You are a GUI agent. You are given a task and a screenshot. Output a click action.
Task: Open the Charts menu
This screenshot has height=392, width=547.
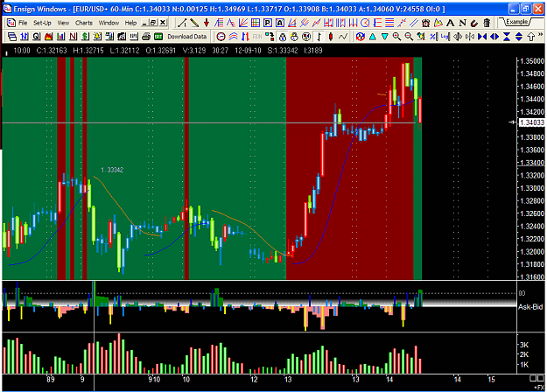(84, 23)
